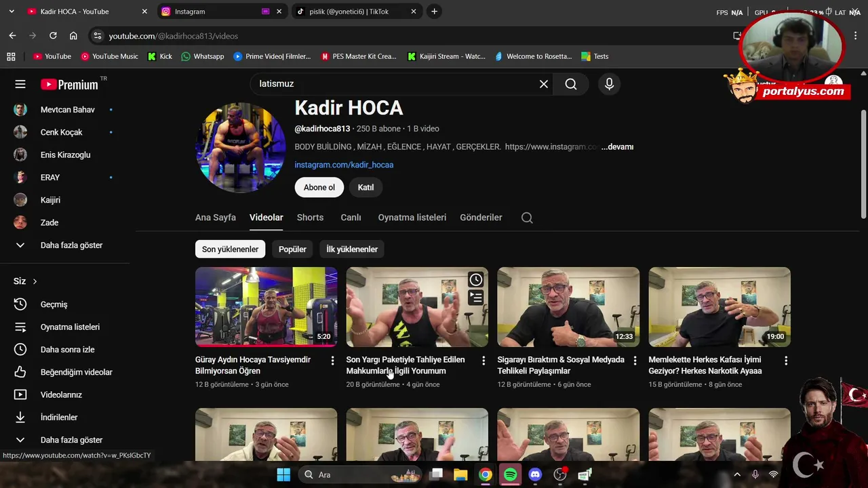Select Son yüklenenler filter chip
This screenshot has height=488, width=868.
230,249
